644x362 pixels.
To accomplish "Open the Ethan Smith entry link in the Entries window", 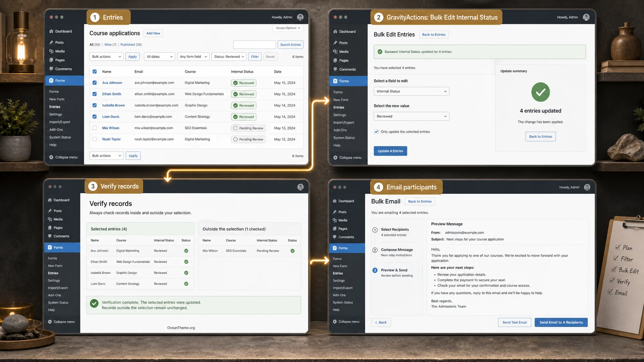I will (x=112, y=94).
